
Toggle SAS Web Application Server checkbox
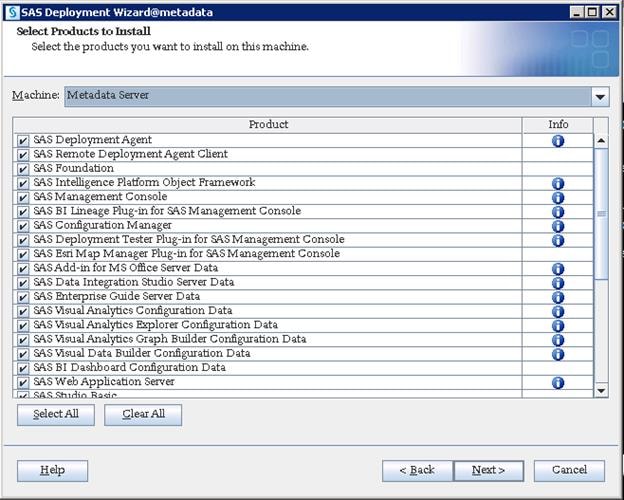tap(23, 383)
